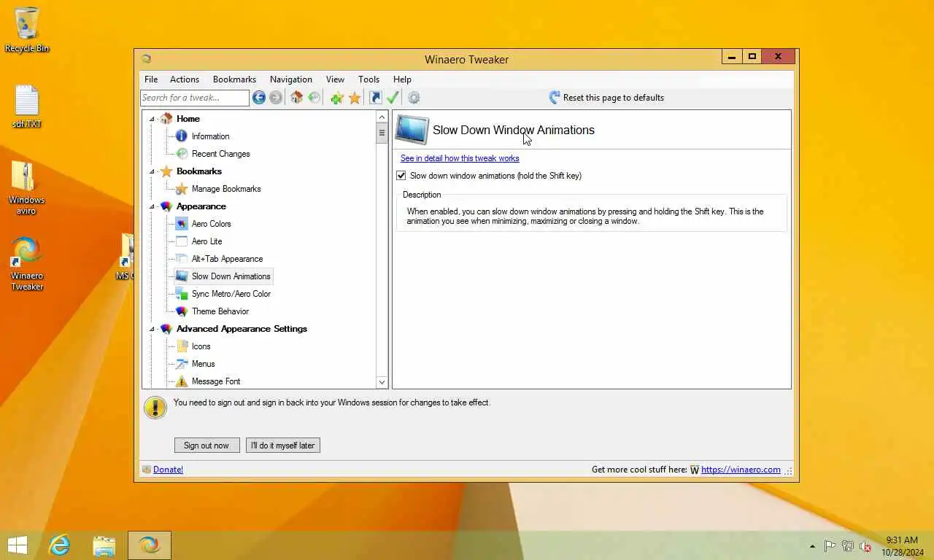Click the Donate! link
The width and height of the screenshot is (934, 560).
coord(168,470)
